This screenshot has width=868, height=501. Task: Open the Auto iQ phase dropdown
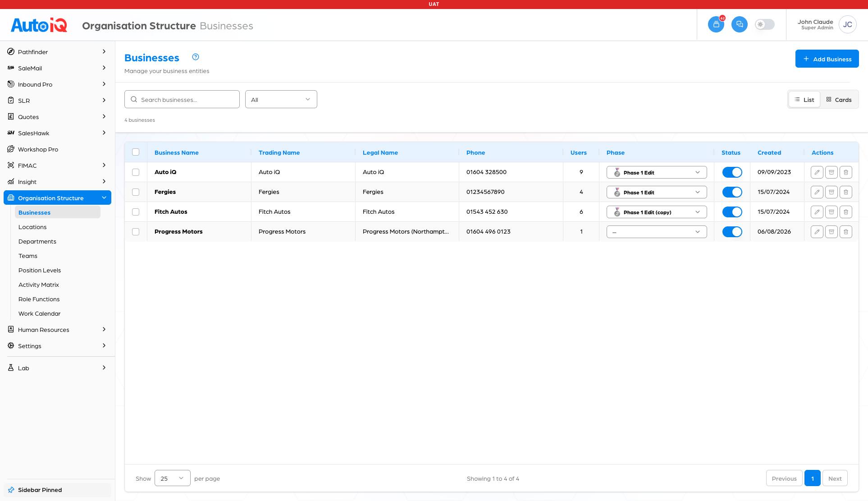pyautogui.click(x=657, y=172)
